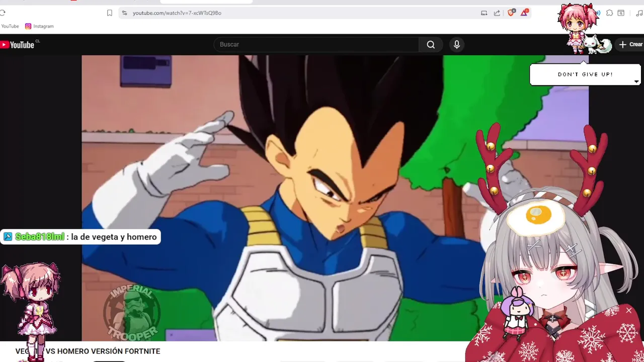
Task: Go to YouTube home via the logo
Action: pos(18,45)
